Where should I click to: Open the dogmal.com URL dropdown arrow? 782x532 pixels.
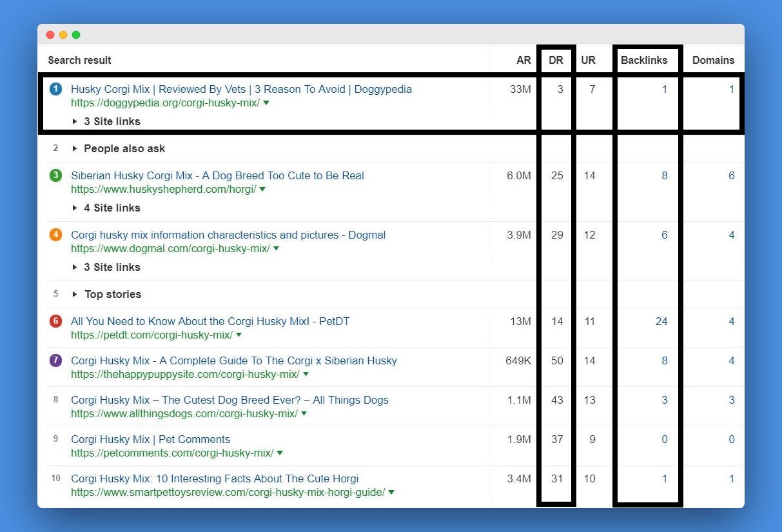point(277,249)
